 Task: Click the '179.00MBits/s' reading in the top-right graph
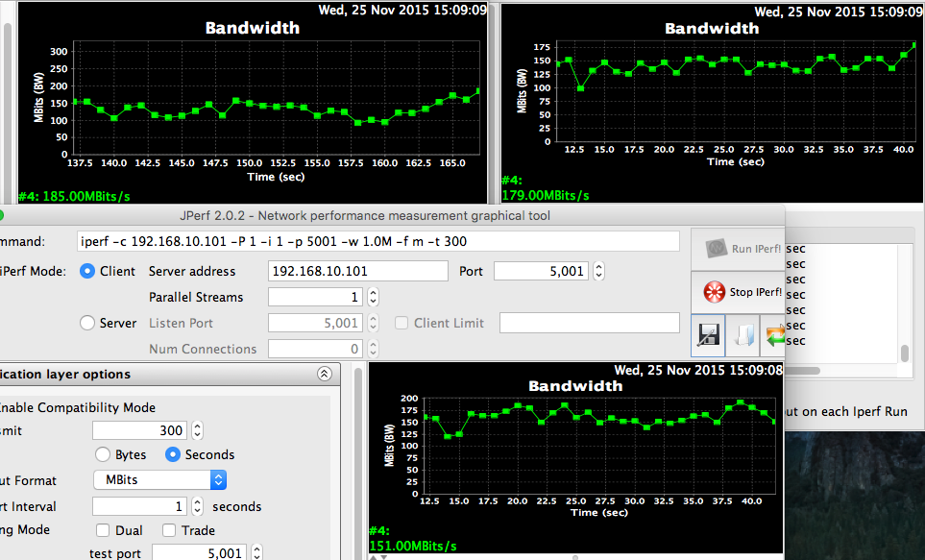coord(546,195)
